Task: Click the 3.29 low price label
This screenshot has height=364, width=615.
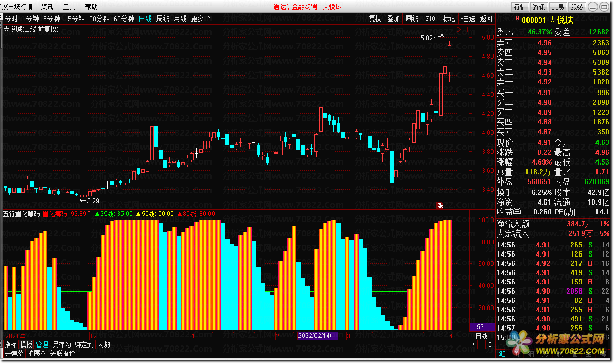Action: point(93,201)
